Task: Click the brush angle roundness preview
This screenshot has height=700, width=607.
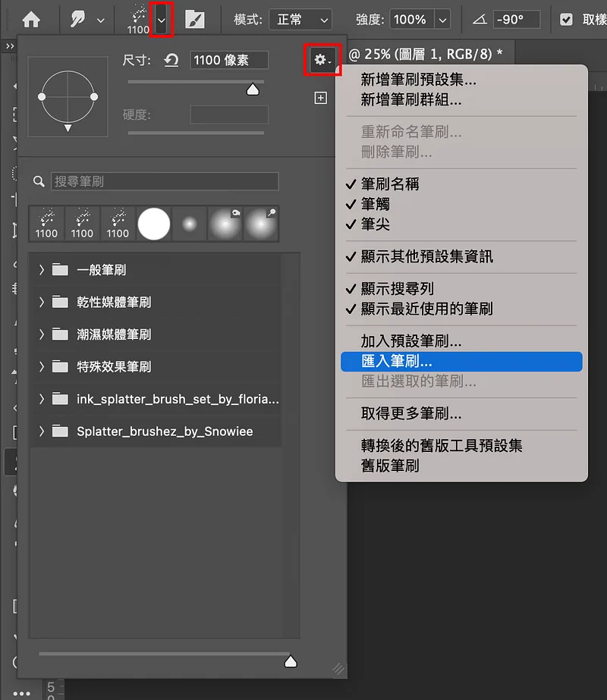Action: coord(68,97)
